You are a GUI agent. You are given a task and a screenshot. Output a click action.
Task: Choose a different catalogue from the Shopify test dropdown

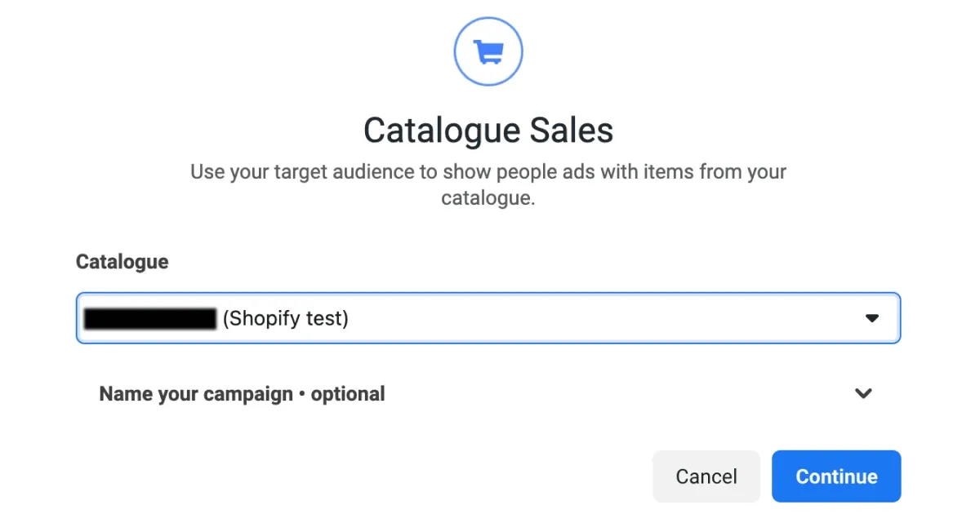pyautogui.click(x=488, y=318)
